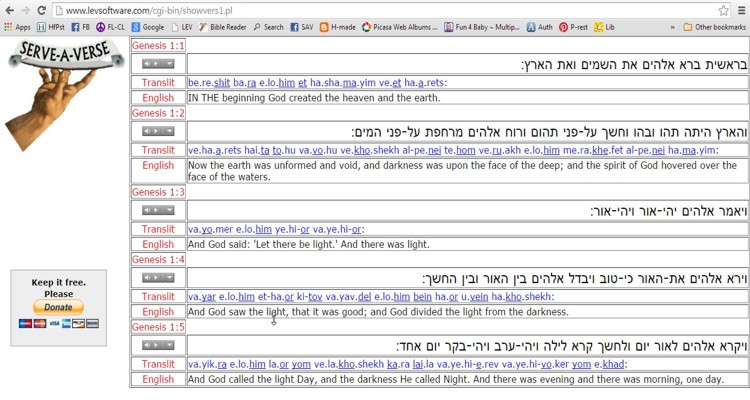Expand the Other bookmarks folder
This screenshot has width=750, height=400.
pos(714,27)
